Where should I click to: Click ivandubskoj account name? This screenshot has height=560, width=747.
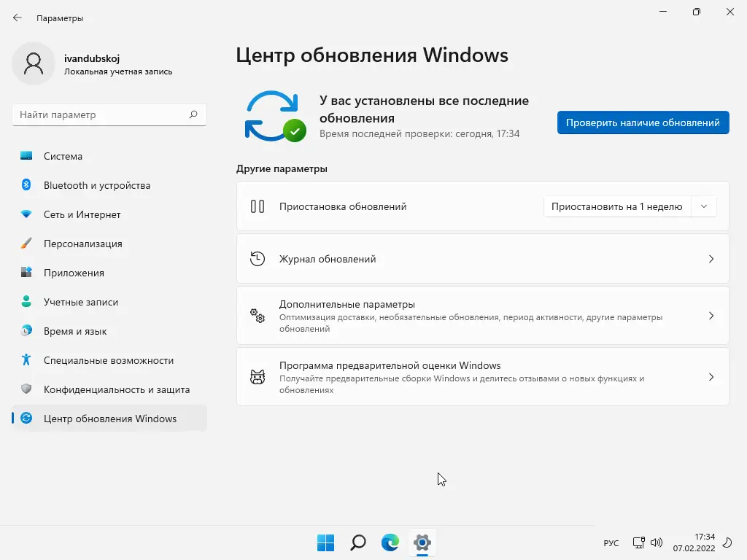click(x=92, y=58)
